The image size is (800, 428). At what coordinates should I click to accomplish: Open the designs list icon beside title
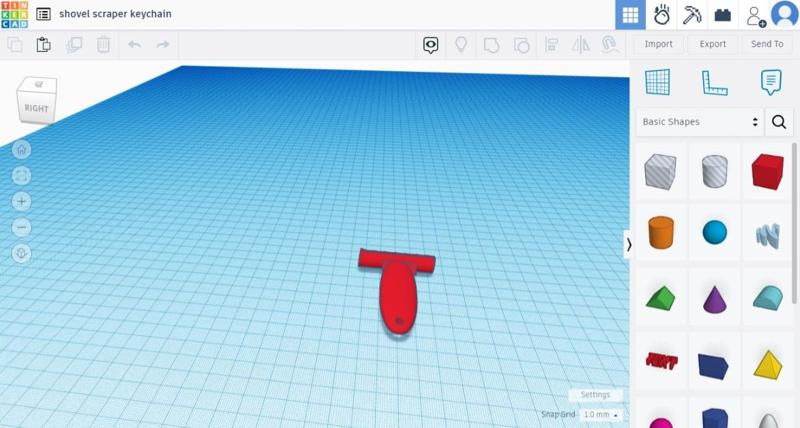tap(43, 14)
